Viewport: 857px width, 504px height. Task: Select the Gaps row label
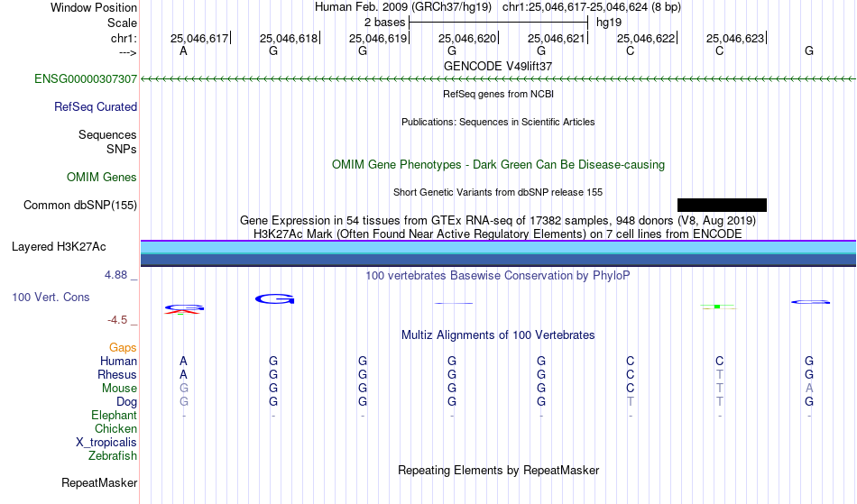123,348
